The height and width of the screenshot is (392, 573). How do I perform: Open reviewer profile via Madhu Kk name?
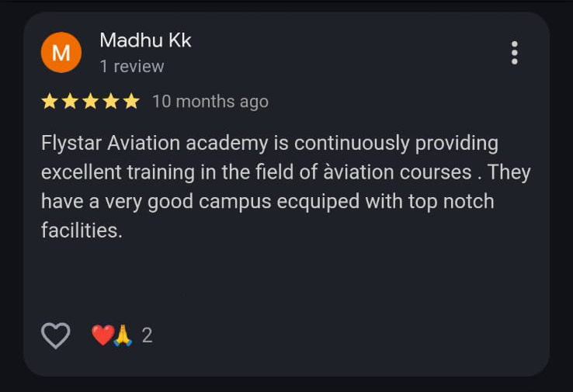(x=145, y=40)
